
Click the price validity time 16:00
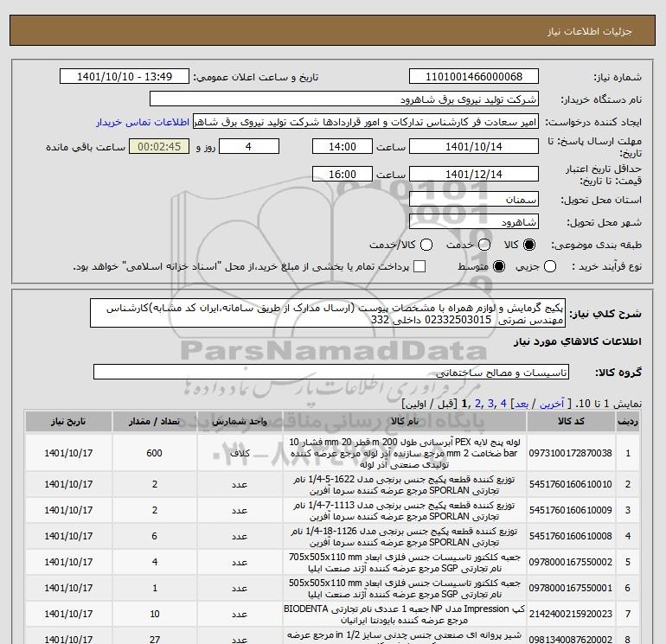[343, 174]
